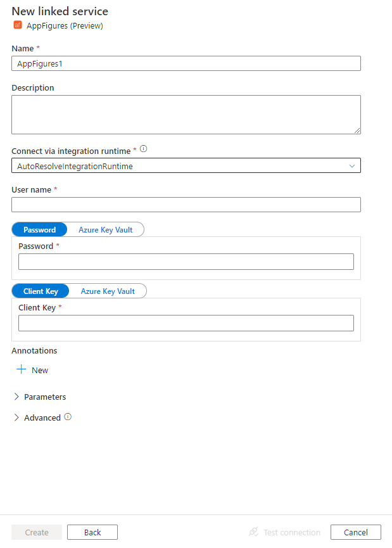
Task: Click the Description text area
Action: tap(186, 114)
